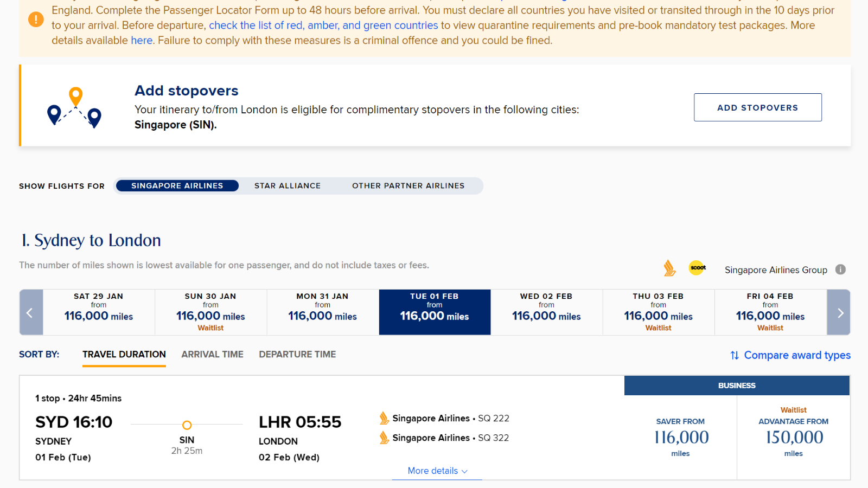The image size is (868, 488).
Task: Open the Singapore Airlines Group info icon
Action: [x=840, y=269]
